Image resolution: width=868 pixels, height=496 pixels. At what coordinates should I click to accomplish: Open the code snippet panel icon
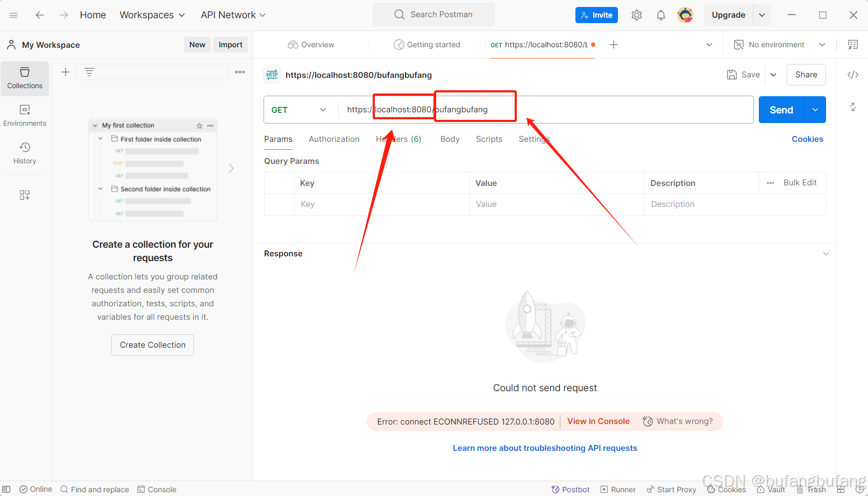[853, 75]
